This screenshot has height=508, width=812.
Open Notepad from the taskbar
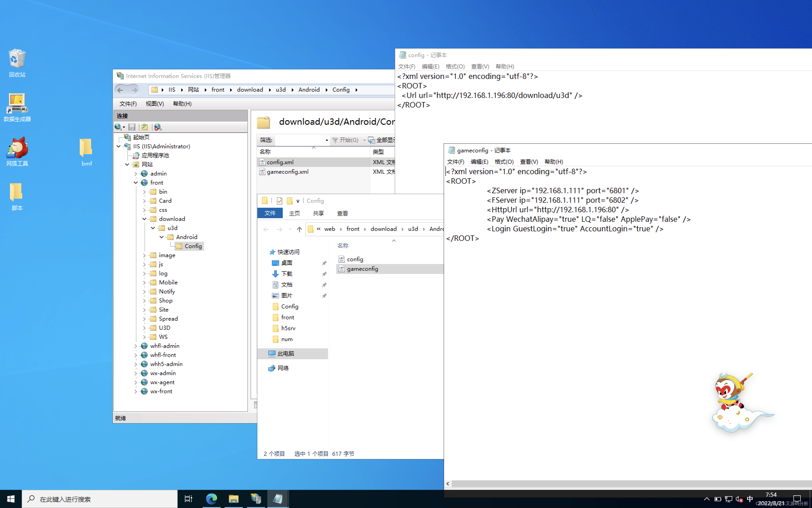click(278, 499)
